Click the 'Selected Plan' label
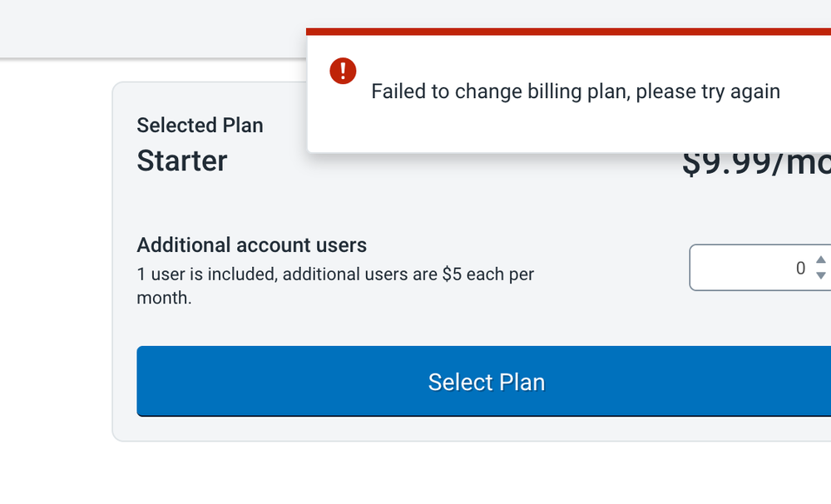831x504 pixels. coord(200,126)
